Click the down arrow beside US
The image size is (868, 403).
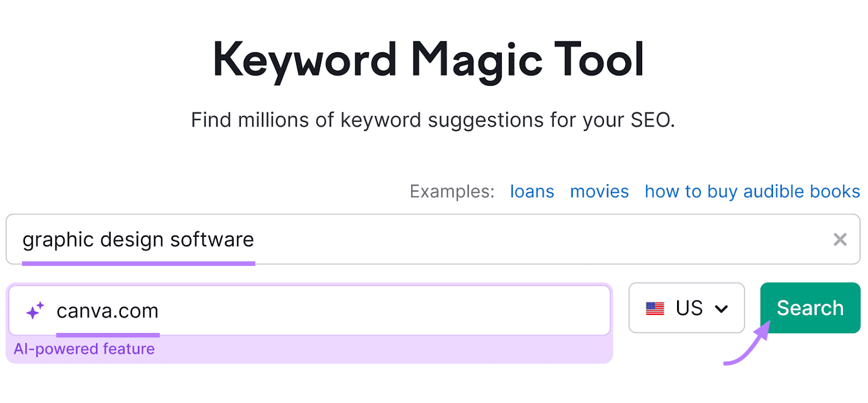click(722, 308)
